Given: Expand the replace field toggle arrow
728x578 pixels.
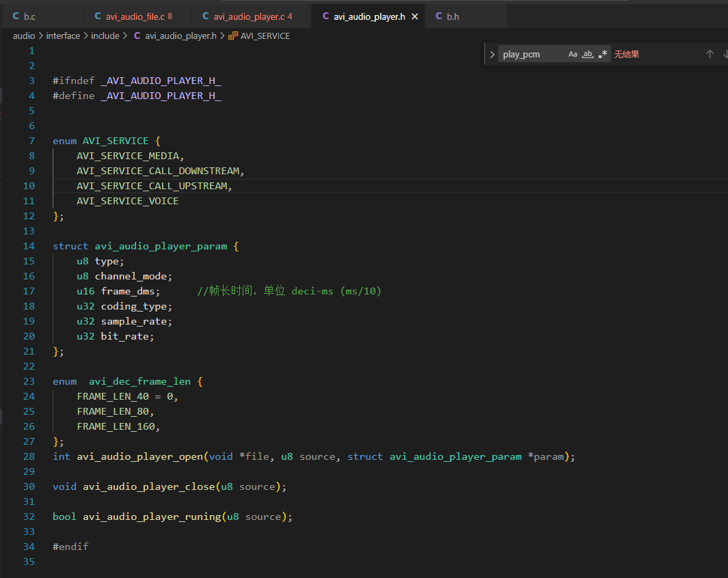Looking at the screenshot, I should click(492, 54).
